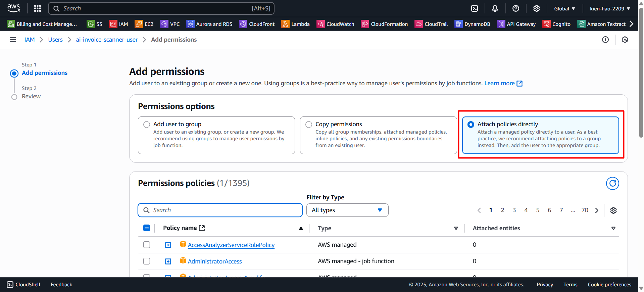Screen dimensions: 644x292
Task: Click the Feedback footer link
Action: [61, 285]
